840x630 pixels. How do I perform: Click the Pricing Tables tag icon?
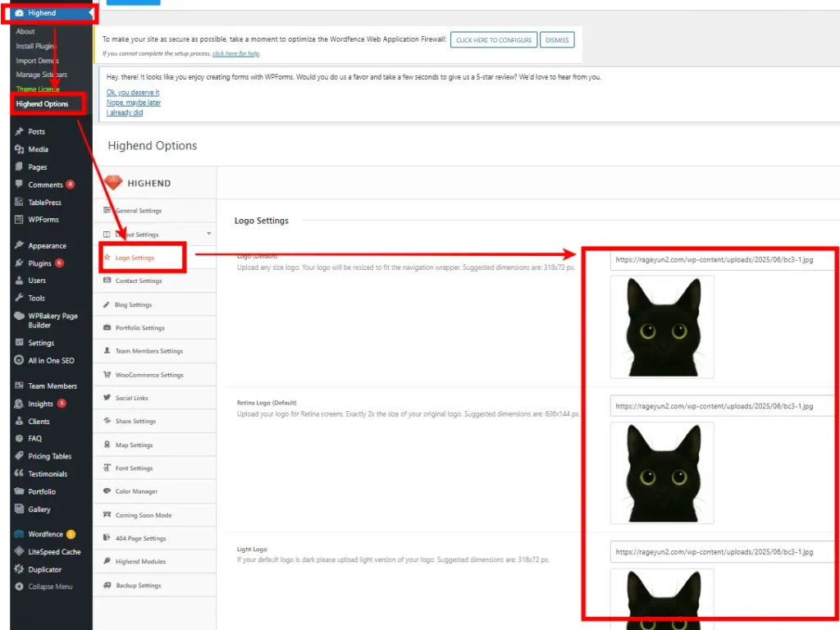click(x=20, y=456)
